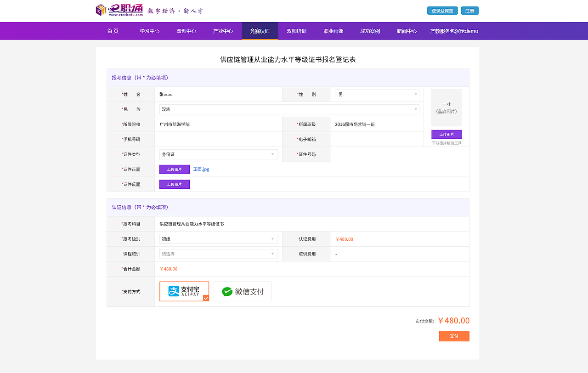Open the uploaded 正面.jpg file link

201,169
